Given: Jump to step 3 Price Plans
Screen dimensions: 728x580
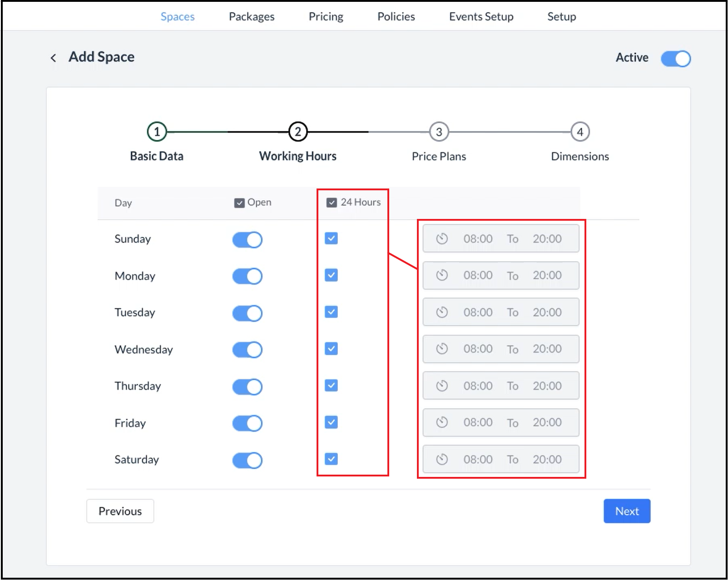Looking at the screenshot, I should click(x=439, y=132).
